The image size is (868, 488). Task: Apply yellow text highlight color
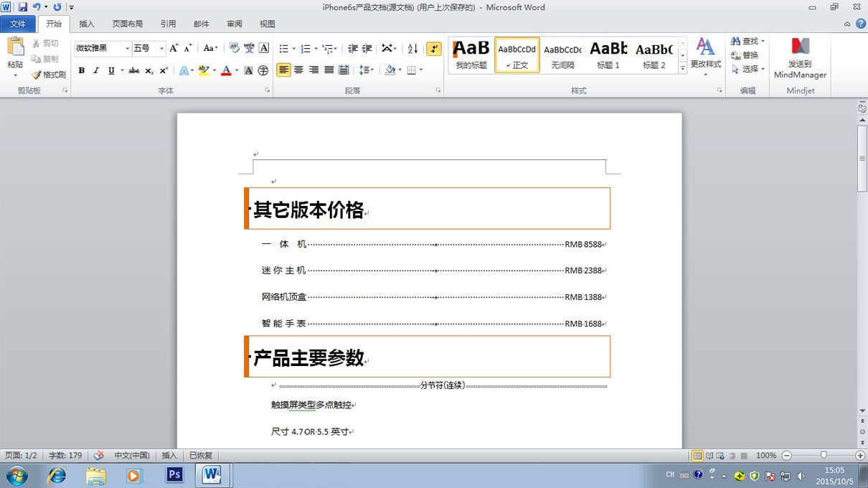[x=204, y=70]
